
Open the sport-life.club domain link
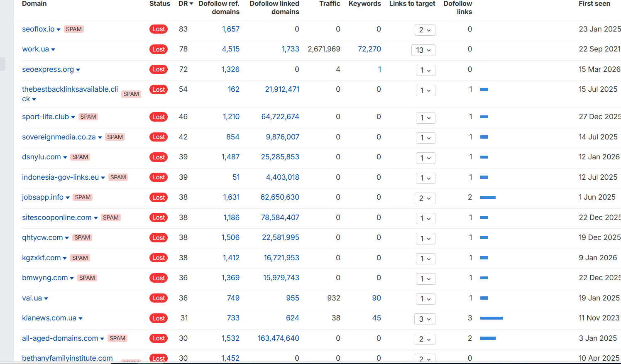click(x=45, y=117)
